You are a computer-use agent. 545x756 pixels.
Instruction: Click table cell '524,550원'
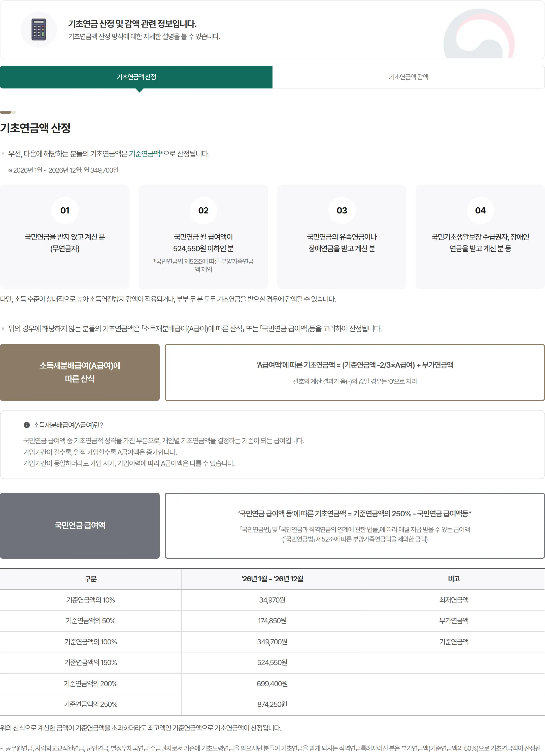[272, 663]
